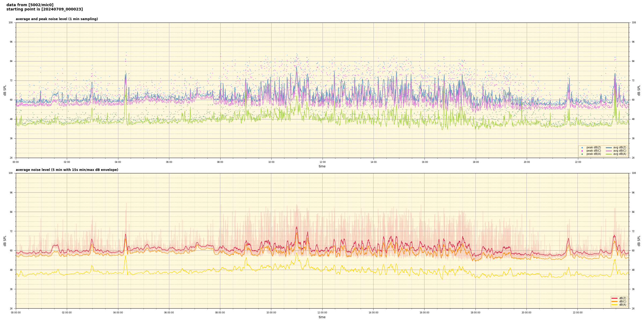Screen dimensions: 644x322
Task: Click the 18:00:00 tick label on the bottom chart
Action: point(475,313)
